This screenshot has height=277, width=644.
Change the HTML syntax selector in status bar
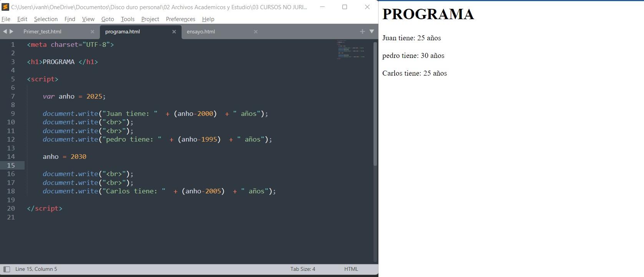click(351, 269)
